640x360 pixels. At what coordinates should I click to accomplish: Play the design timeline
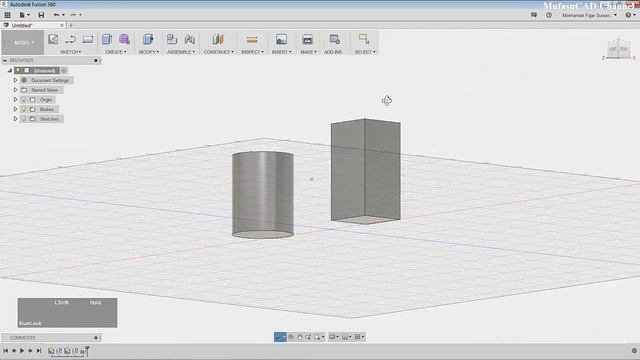[22, 351]
